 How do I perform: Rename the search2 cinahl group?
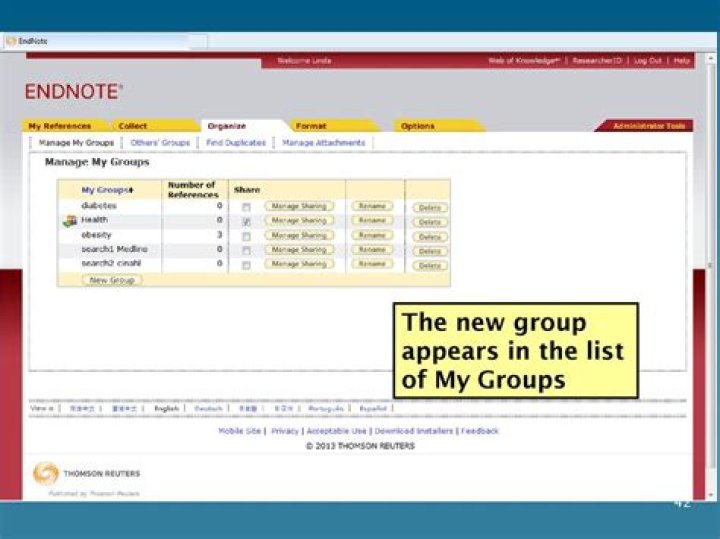click(372, 264)
